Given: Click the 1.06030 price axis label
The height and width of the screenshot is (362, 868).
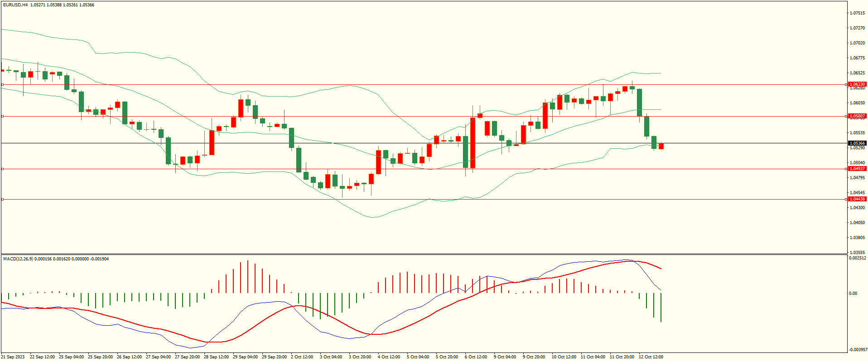Looking at the screenshot, I should (857, 103).
